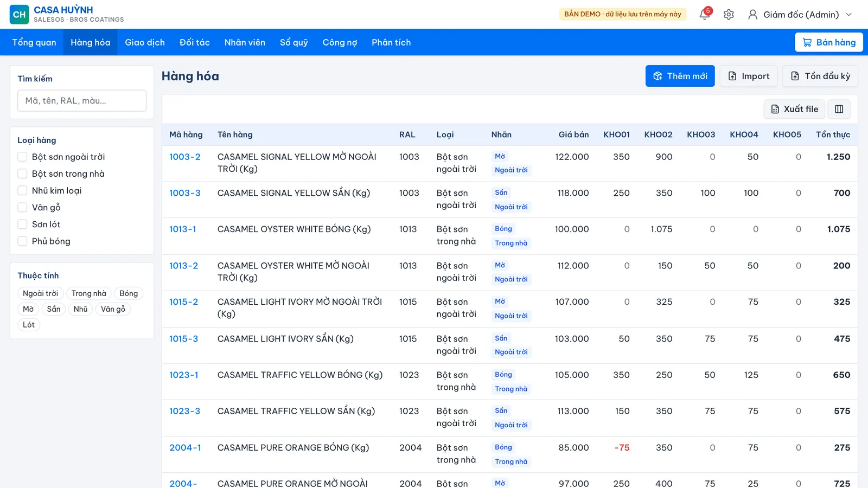
Task: Select the Ngoài trời attribute chip
Action: point(41,293)
